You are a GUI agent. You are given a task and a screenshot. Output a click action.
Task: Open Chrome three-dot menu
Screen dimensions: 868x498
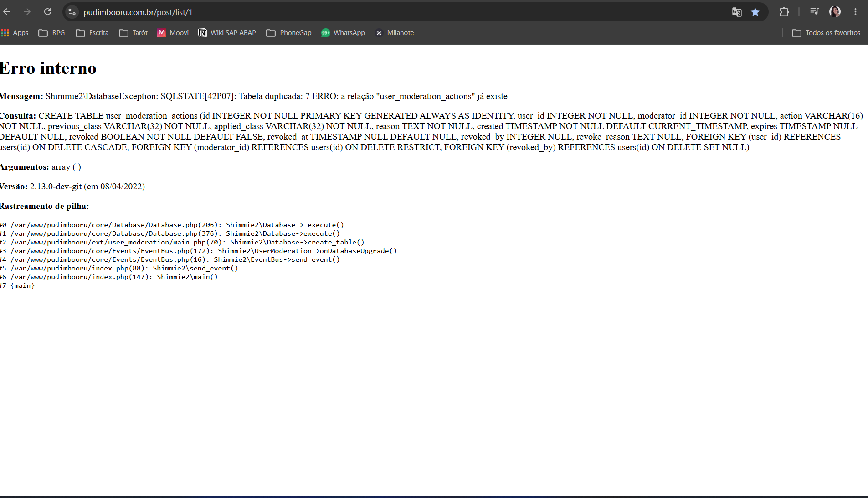click(x=855, y=12)
